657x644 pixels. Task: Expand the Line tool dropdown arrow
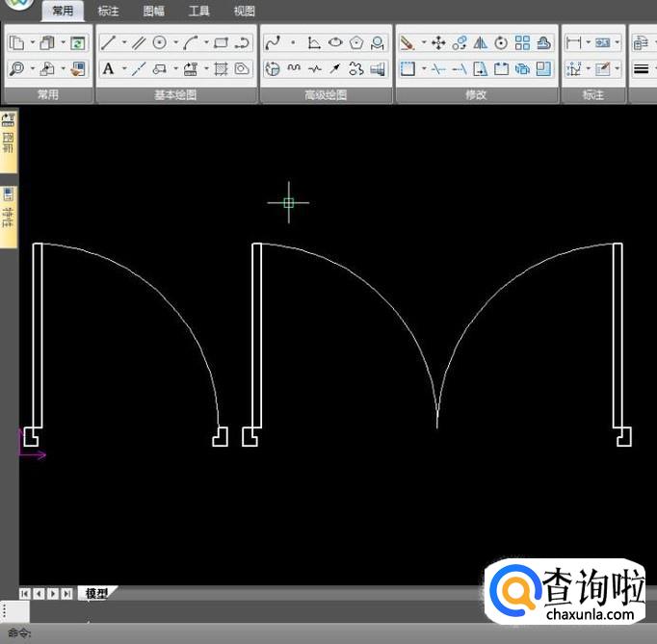click(x=124, y=43)
